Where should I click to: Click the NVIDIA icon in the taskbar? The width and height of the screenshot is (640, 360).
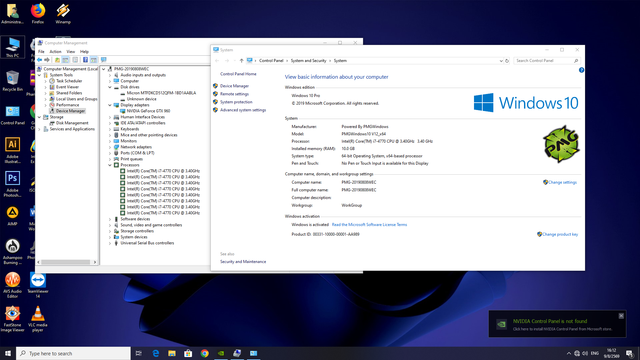pos(221,353)
